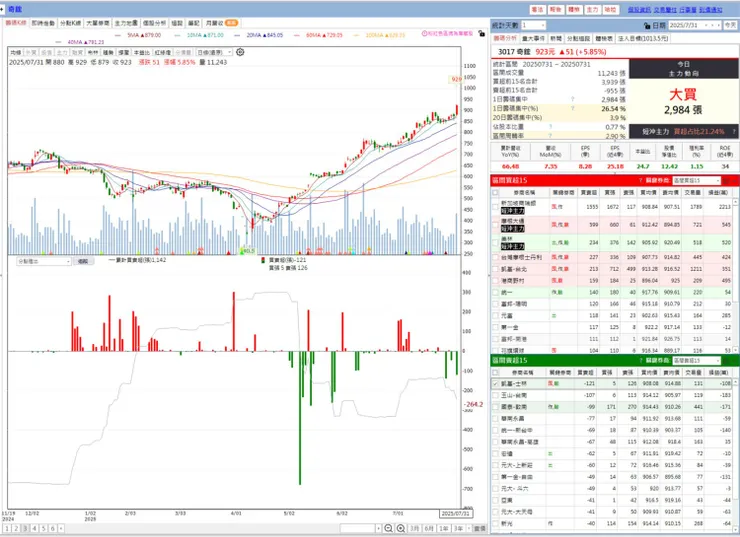The width and height of the screenshot is (740, 537).
Task: Click the 今天 button
Action: click(x=730, y=25)
